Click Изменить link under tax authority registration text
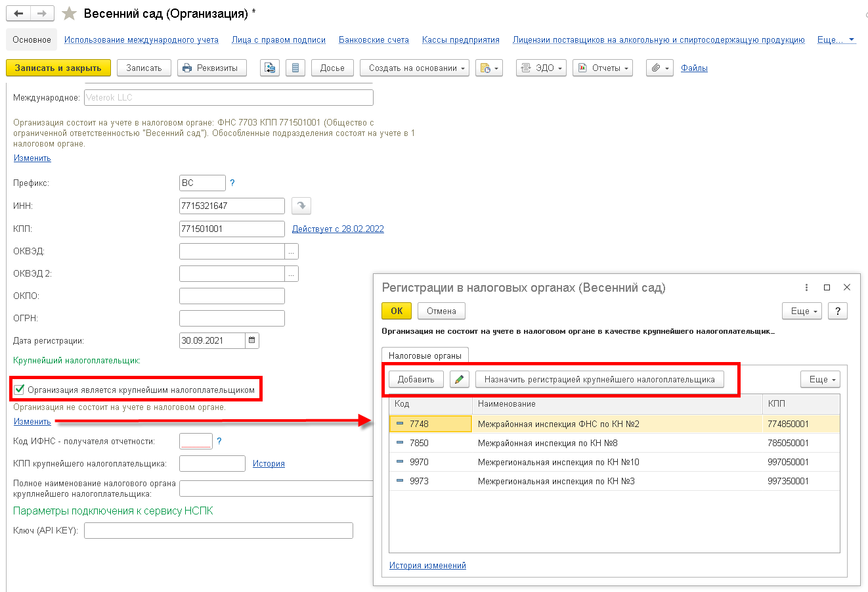This screenshot has height=592, width=868. coord(32,158)
